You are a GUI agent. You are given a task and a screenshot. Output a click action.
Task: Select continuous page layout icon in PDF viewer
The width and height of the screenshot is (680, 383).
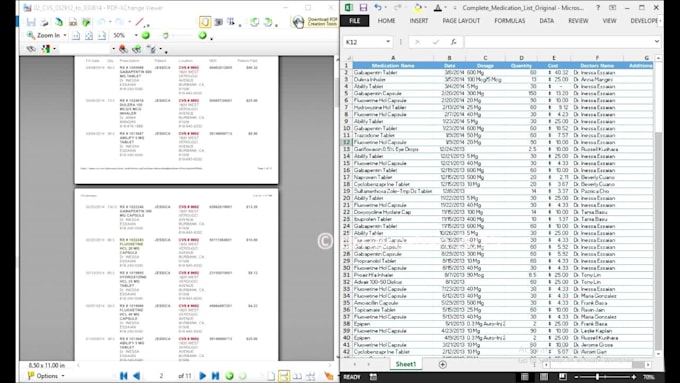coord(284,376)
